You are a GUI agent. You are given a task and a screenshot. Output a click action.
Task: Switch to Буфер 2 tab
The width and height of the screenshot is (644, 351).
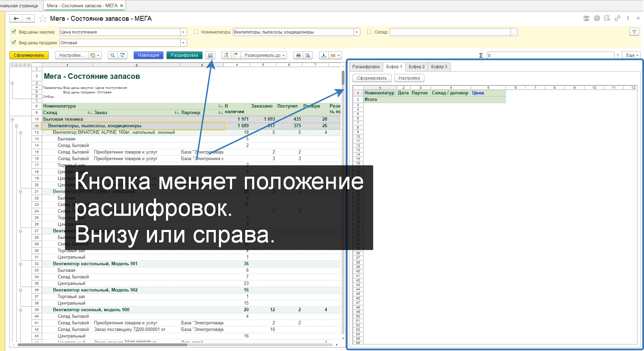417,67
